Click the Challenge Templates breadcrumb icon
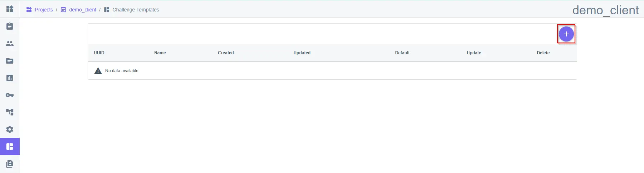This screenshot has height=173, width=644. point(107,10)
